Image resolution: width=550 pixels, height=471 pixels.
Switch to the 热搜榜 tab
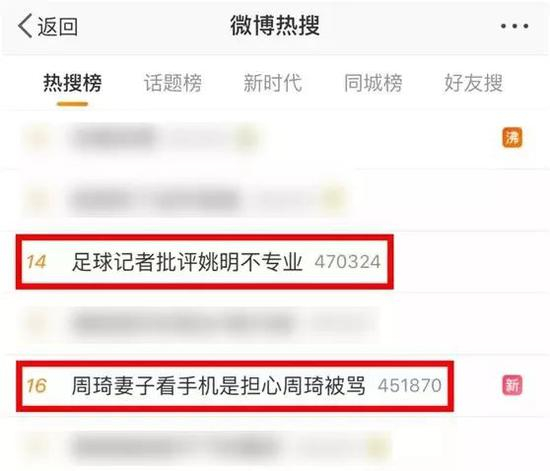72,83
